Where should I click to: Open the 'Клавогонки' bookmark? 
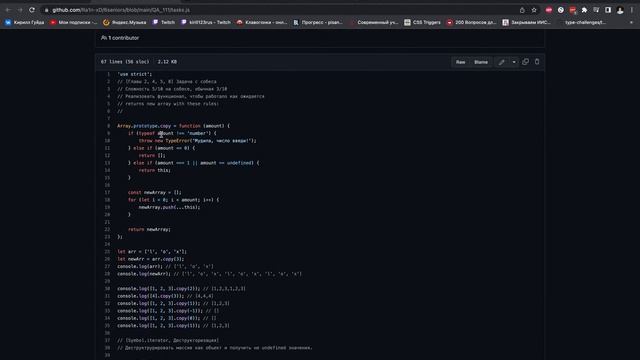point(262,22)
